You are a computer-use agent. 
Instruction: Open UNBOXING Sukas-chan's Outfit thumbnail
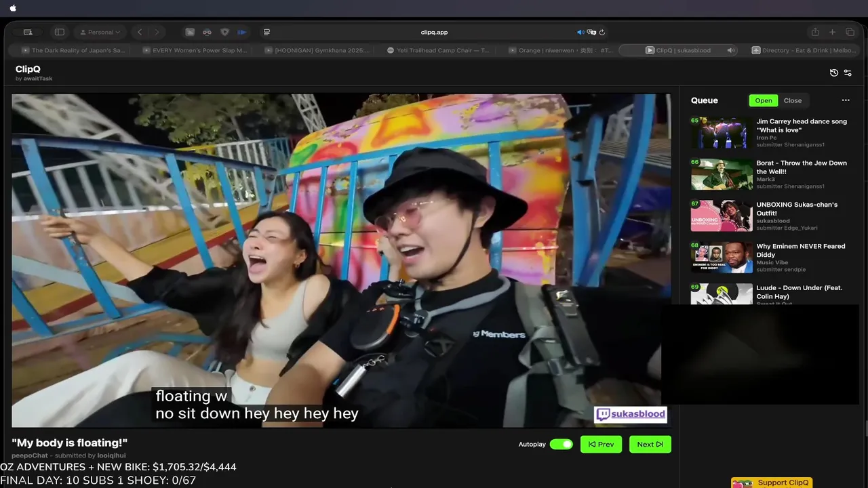(722, 216)
